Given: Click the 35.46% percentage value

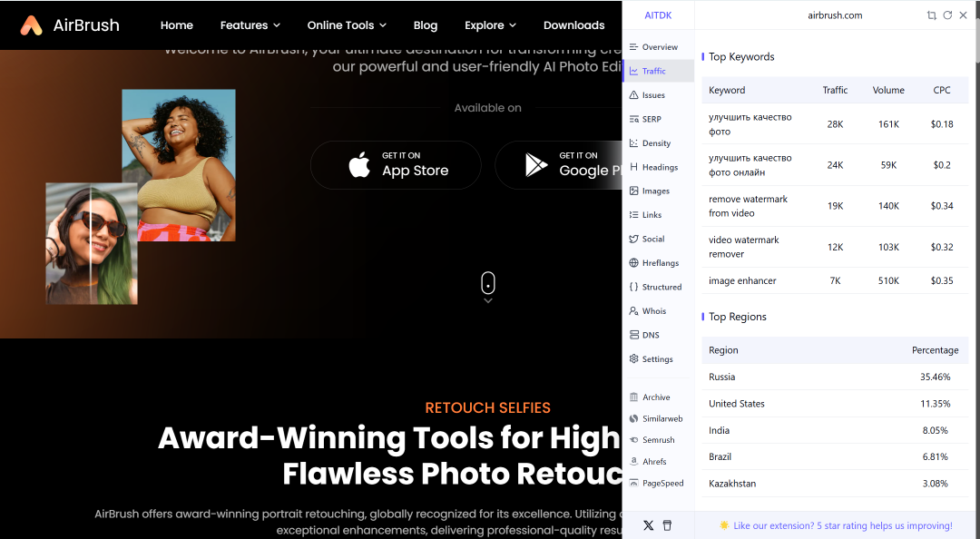Looking at the screenshot, I should click(x=935, y=377).
